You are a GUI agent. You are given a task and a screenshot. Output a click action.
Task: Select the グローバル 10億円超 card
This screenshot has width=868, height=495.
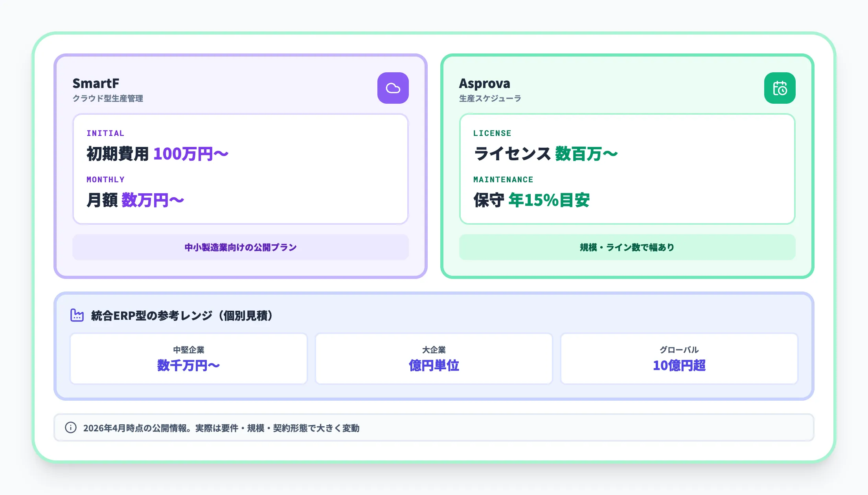679,359
